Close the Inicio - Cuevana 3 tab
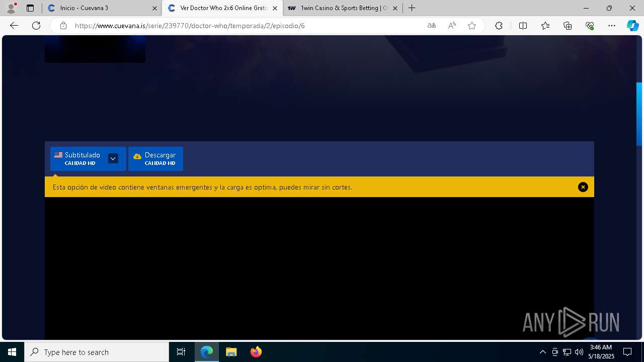The height and width of the screenshot is (362, 644). pyautogui.click(x=154, y=8)
